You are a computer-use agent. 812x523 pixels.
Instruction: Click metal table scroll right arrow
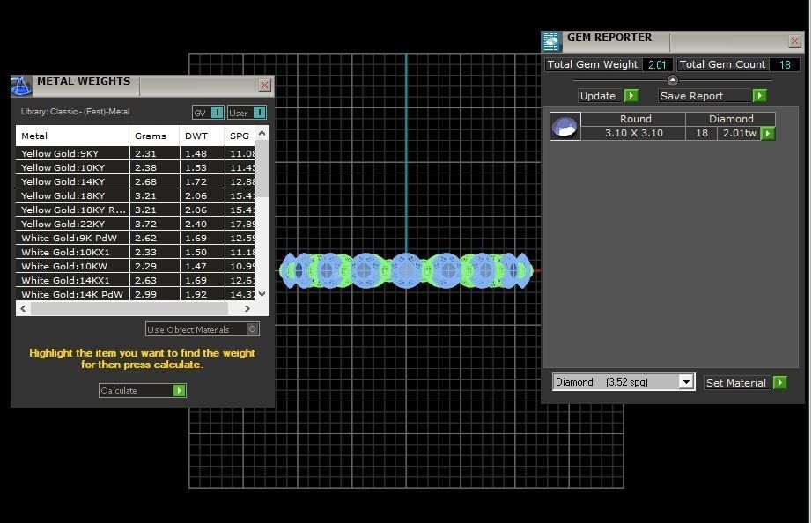[x=247, y=309]
